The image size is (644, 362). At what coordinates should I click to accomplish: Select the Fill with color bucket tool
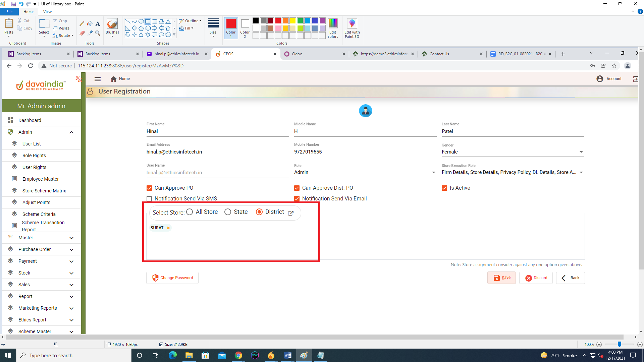click(90, 24)
